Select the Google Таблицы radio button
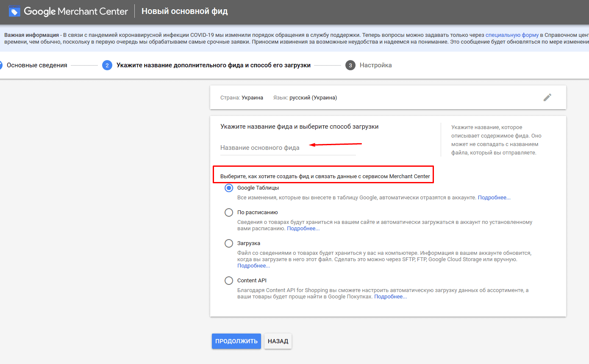 (x=229, y=188)
